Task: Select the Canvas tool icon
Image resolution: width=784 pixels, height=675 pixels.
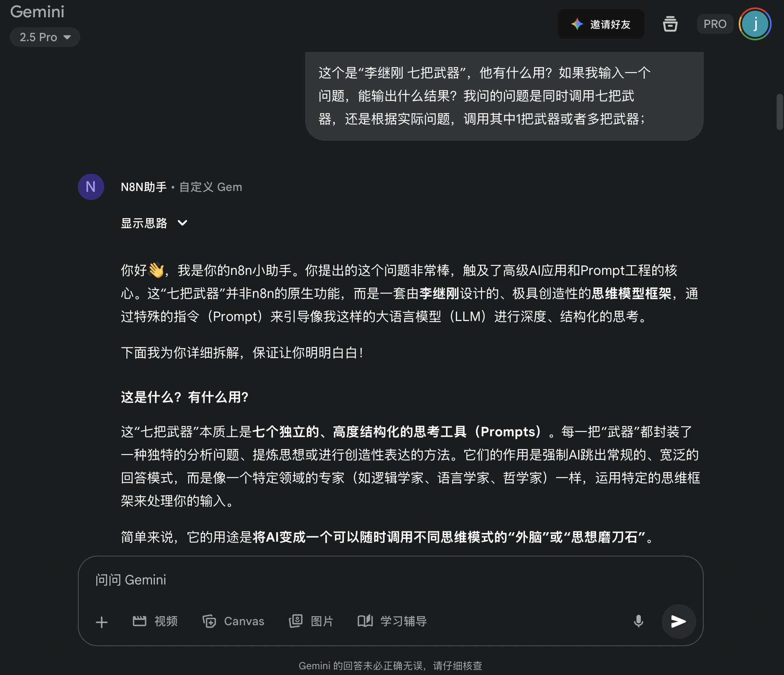Action: coord(209,621)
